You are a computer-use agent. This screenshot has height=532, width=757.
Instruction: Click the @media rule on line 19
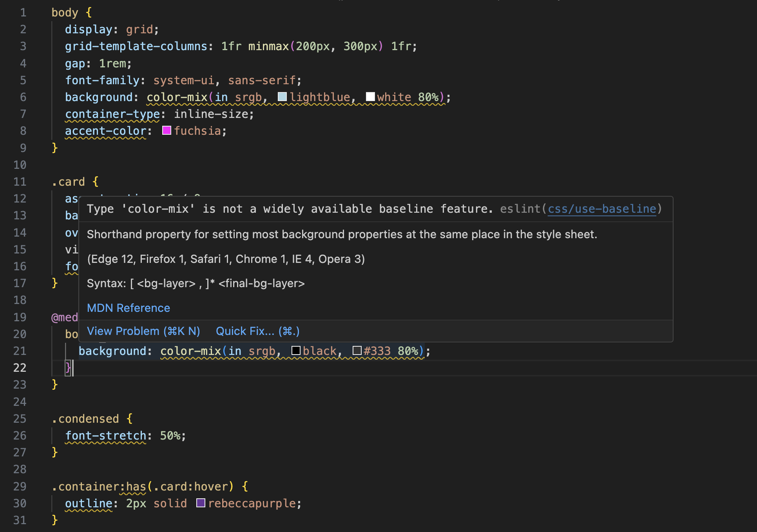(x=64, y=317)
